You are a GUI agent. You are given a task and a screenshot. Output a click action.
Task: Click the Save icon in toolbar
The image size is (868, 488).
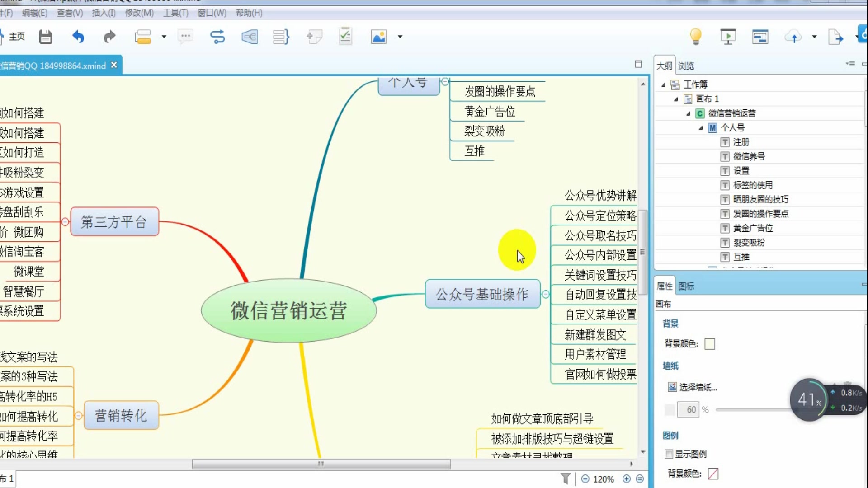(46, 36)
